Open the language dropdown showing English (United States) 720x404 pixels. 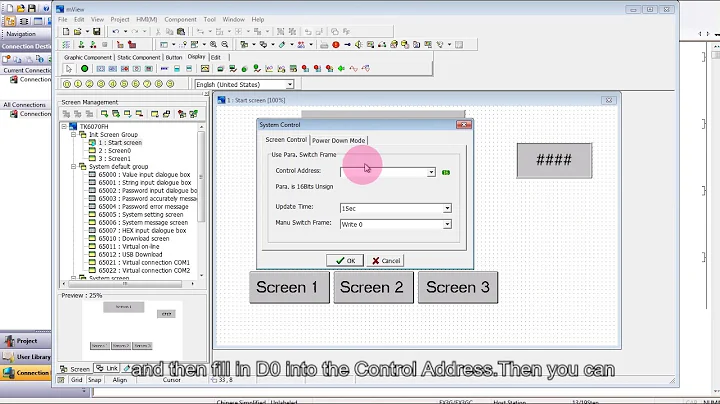point(290,84)
